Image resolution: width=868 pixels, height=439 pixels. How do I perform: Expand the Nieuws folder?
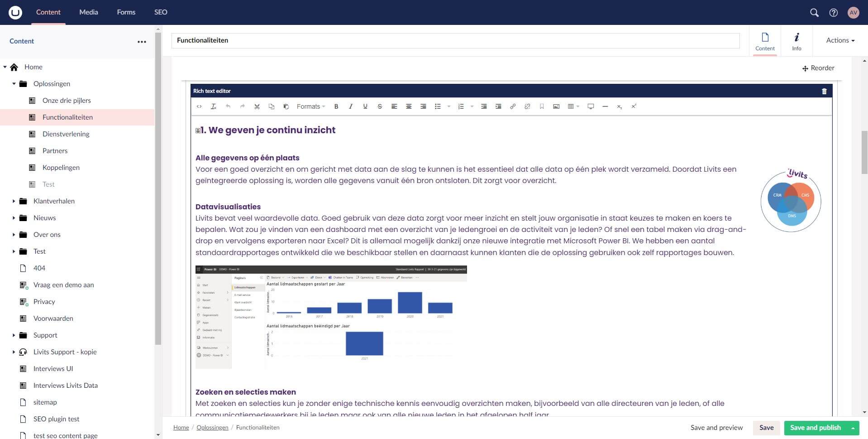pyautogui.click(x=14, y=218)
